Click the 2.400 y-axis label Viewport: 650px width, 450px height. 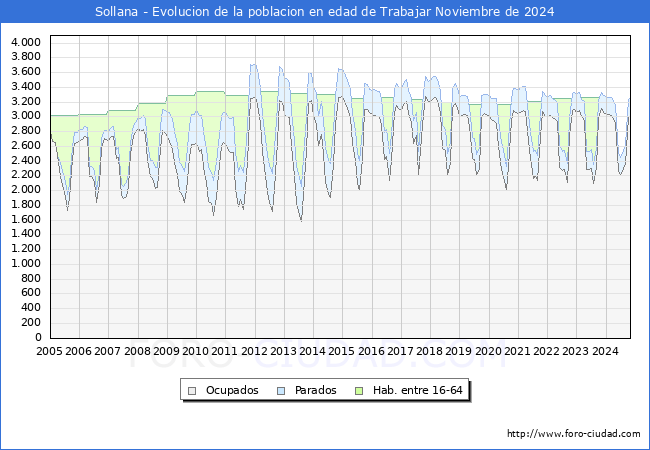(26, 160)
